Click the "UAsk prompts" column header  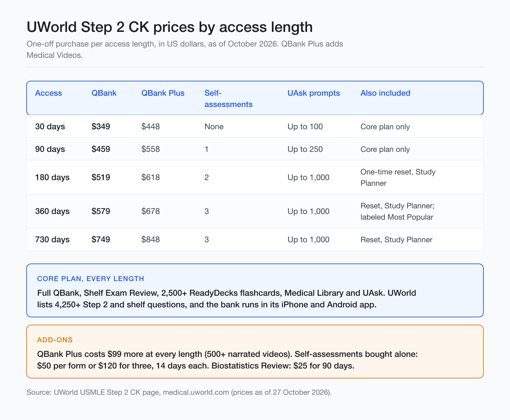[314, 93]
